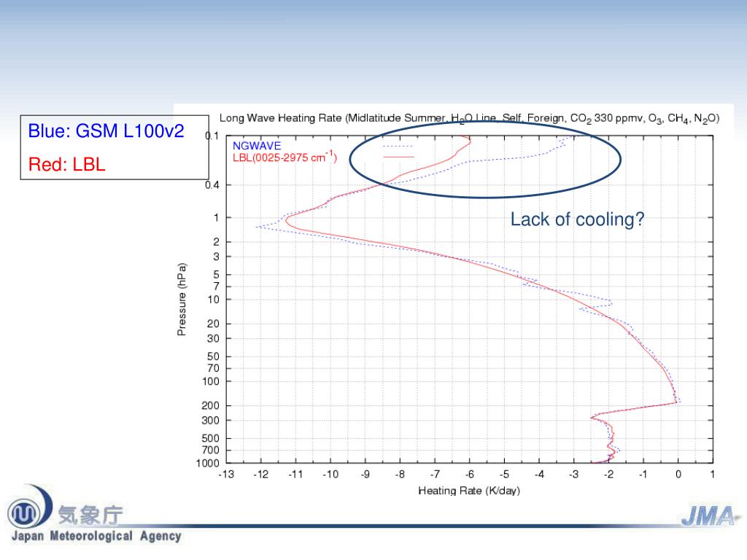747x560 pixels.
Task: Click the blue dotted legend line sample
Action: [x=398, y=146]
